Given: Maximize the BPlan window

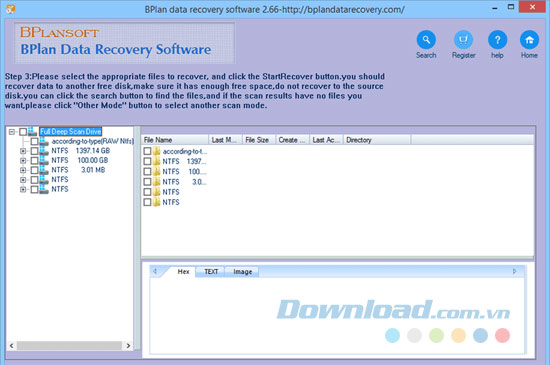Looking at the screenshot, I should pos(511,7).
